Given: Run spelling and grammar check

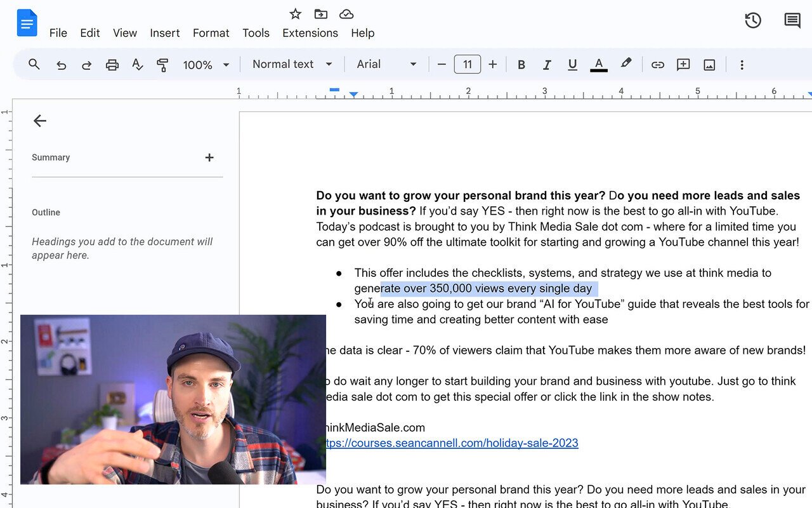Looking at the screenshot, I should [137, 65].
